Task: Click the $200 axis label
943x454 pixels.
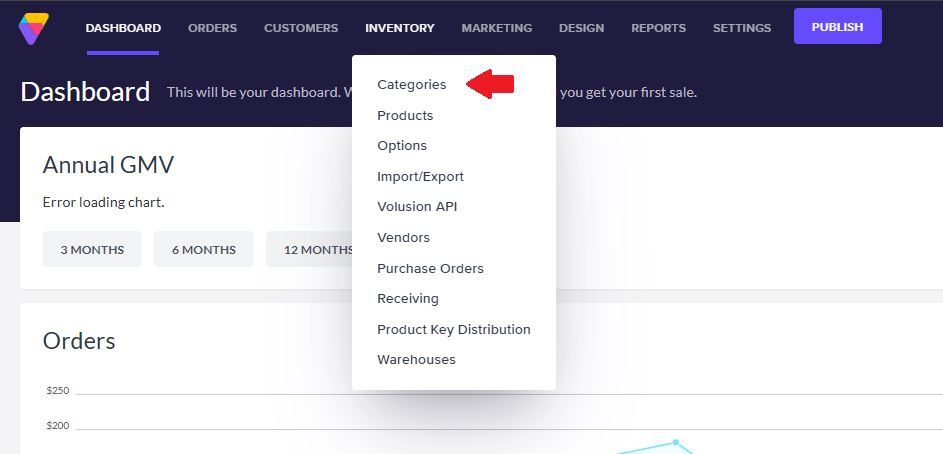Action: [x=58, y=426]
